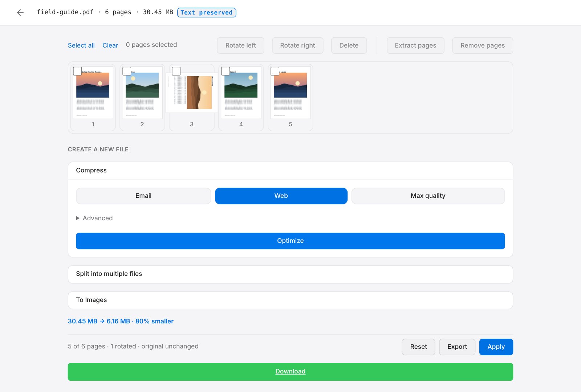This screenshot has height=392, width=581.
Task: Click the Reset button
Action: pos(418,347)
